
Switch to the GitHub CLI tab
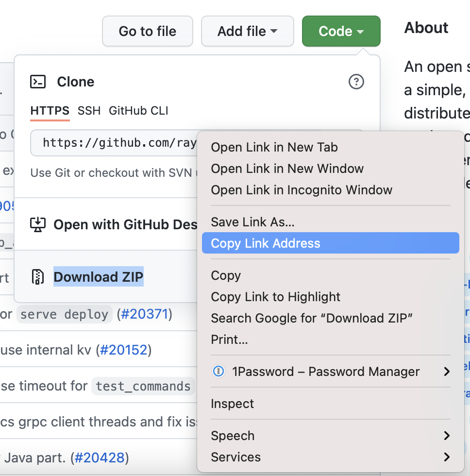138,111
